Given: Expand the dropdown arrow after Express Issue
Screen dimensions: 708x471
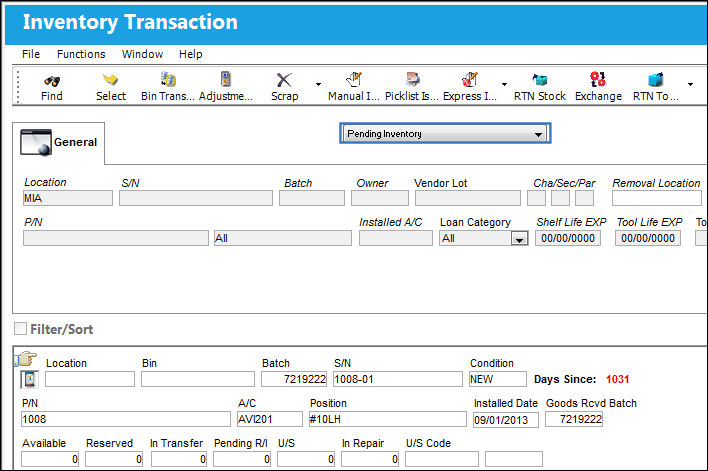Looking at the screenshot, I should [x=504, y=84].
